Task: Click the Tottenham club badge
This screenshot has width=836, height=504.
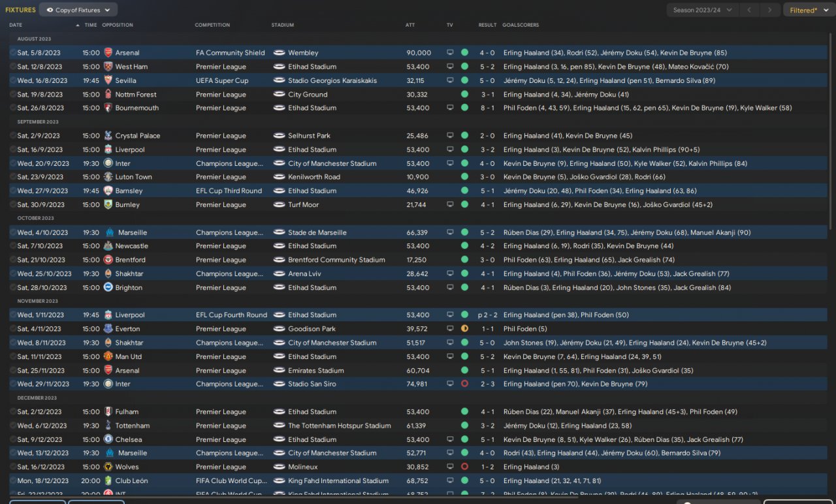Action: [108, 426]
